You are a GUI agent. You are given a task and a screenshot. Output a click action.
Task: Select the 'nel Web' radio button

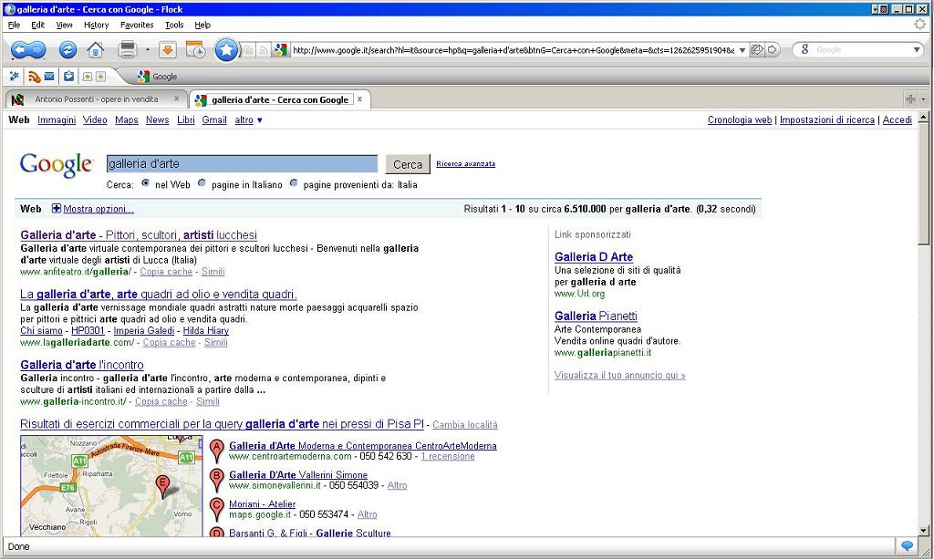point(145,183)
